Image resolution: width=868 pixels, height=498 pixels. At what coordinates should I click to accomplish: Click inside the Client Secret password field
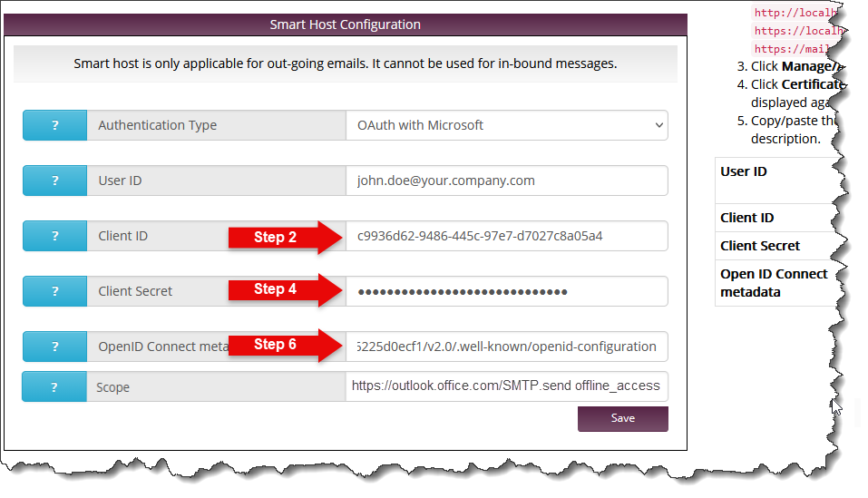506,291
